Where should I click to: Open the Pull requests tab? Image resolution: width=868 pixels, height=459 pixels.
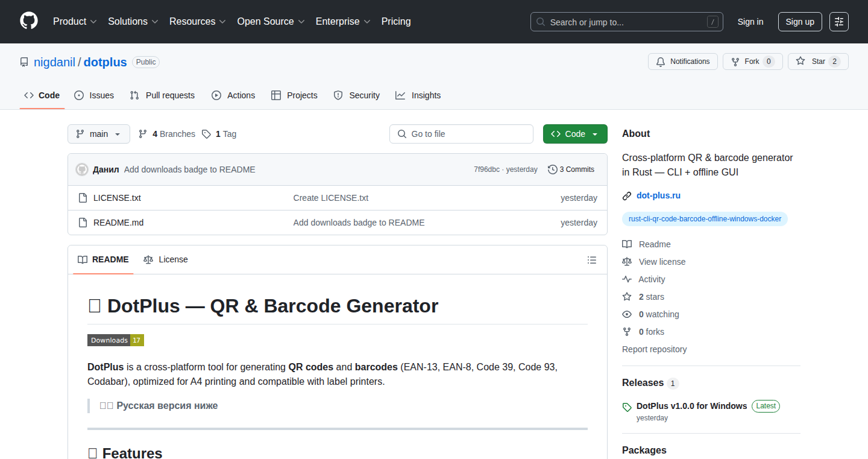[x=162, y=95]
